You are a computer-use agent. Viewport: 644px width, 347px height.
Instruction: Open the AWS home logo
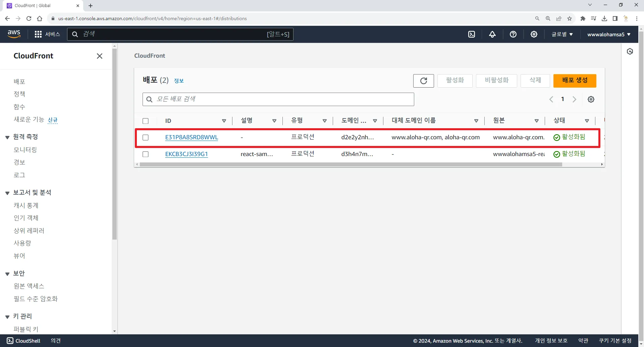[x=14, y=34]
